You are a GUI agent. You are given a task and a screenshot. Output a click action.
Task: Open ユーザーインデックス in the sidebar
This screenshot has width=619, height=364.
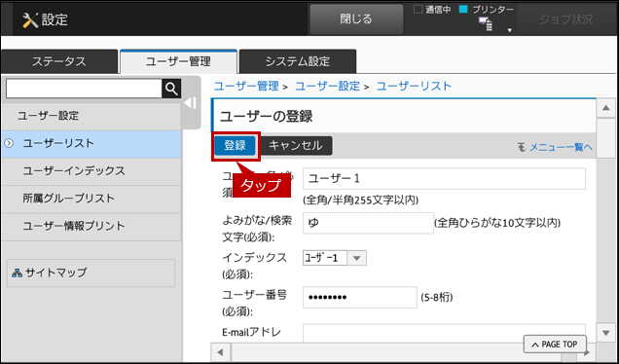click(91, 171)
